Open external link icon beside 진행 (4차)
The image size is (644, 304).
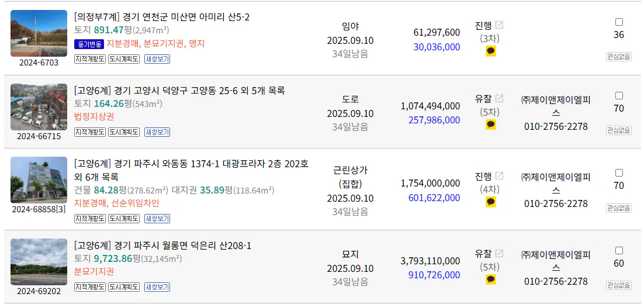click(x=499, y=176)
